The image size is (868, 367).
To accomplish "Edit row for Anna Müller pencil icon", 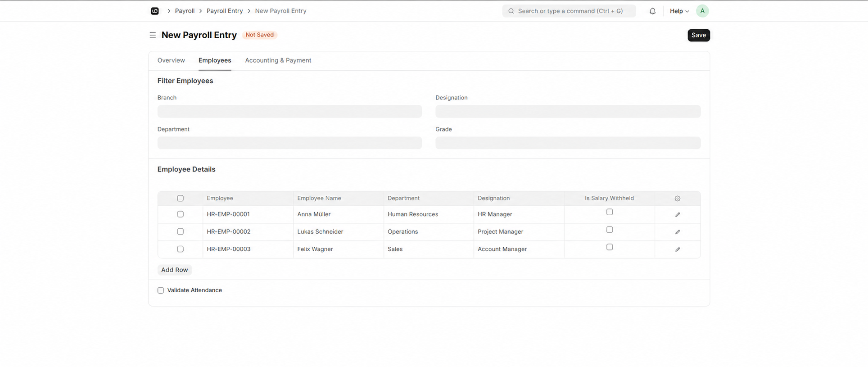I will tap(678, 214).
